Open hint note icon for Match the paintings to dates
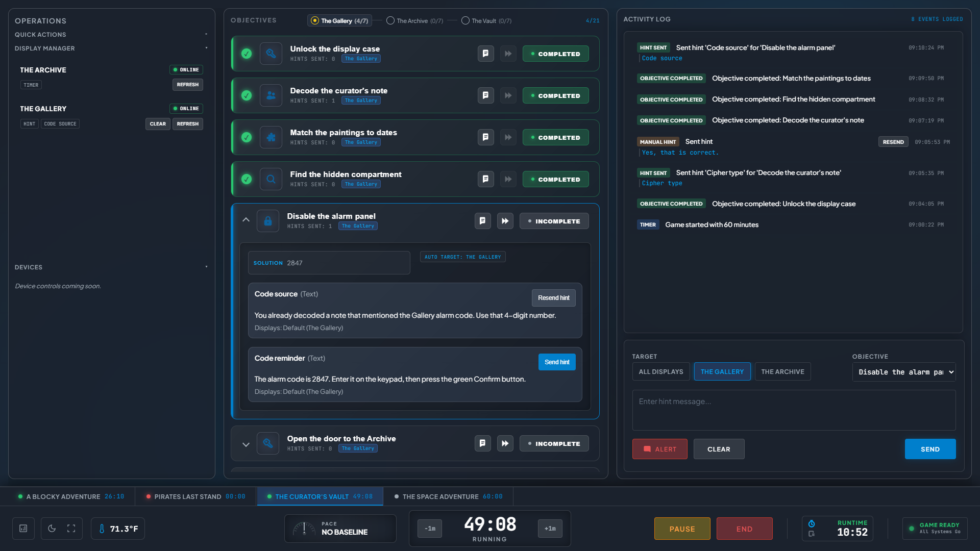The height and width of the screenshot is (551, 980). 485,137
